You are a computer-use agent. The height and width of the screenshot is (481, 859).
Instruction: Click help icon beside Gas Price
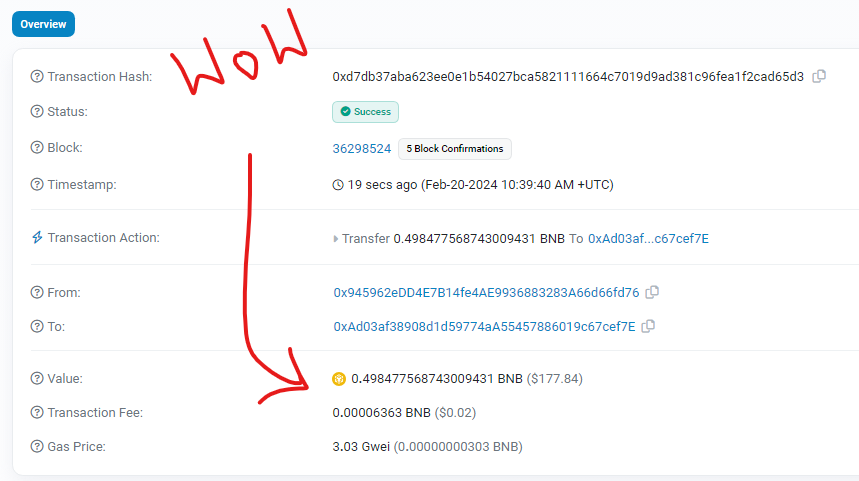tap(37, 446)
